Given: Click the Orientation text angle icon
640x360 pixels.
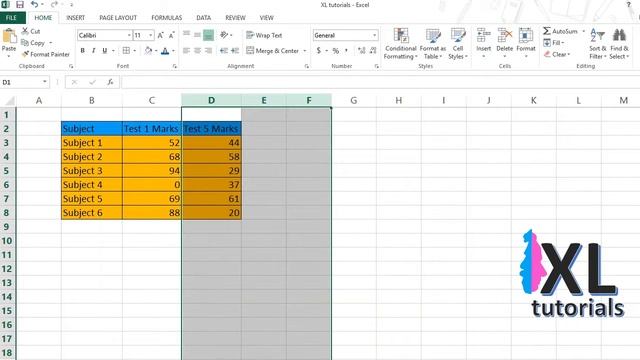Looking at the screenshot, I should [224, 35].
